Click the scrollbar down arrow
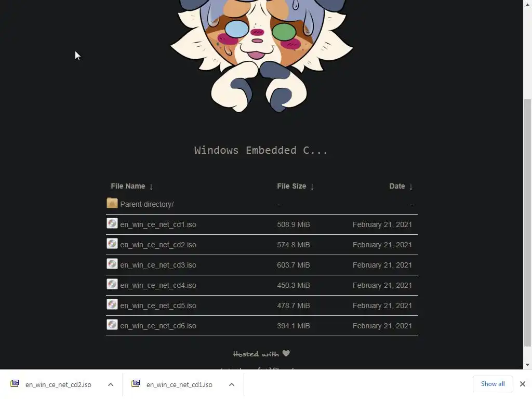The image size is (532, 399). (x=527, y=365)
